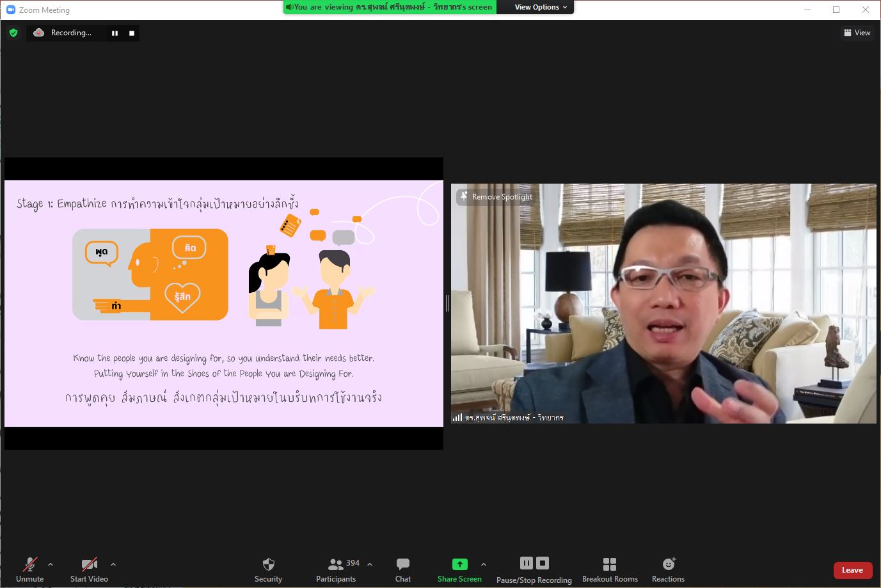Expand the Participants options arrow

[x=370, y=564]
